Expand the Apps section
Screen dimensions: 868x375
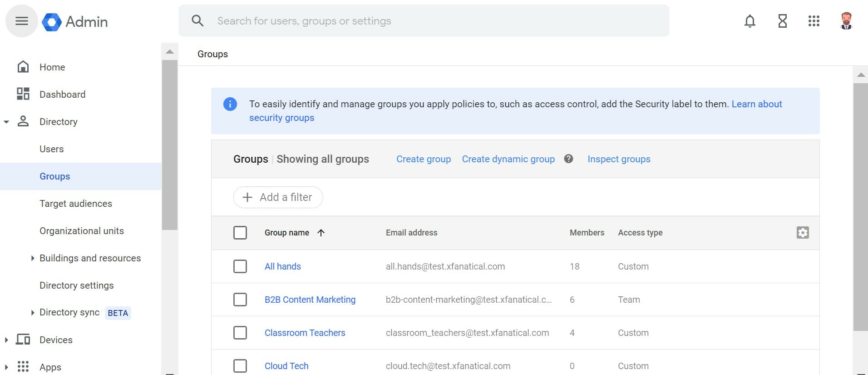(6, 367)
